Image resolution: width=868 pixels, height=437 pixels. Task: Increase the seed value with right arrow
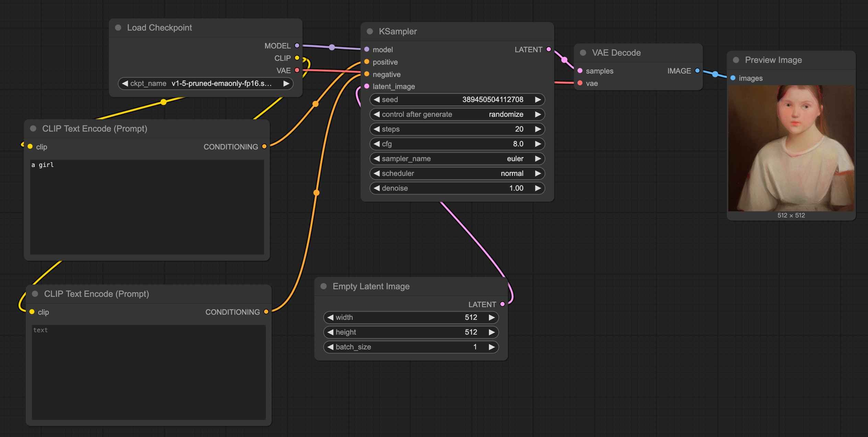point(538,100)
